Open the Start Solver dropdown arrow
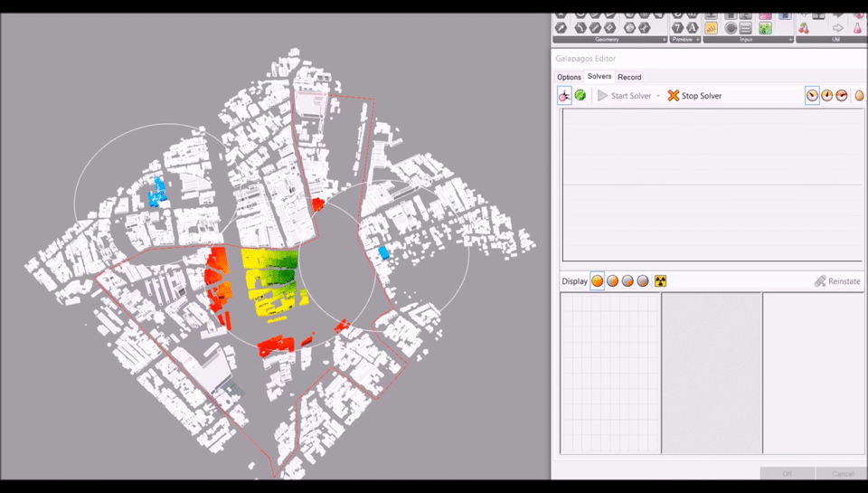 click(658, 96)
